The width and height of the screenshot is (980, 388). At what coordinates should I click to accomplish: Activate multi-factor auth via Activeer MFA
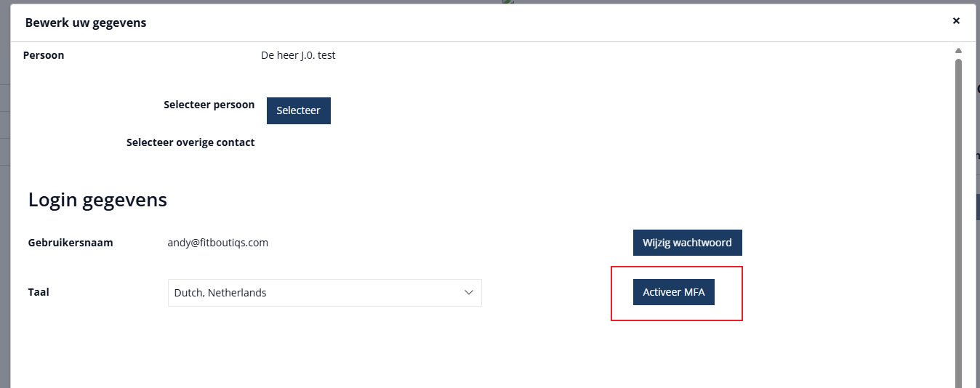674,292
